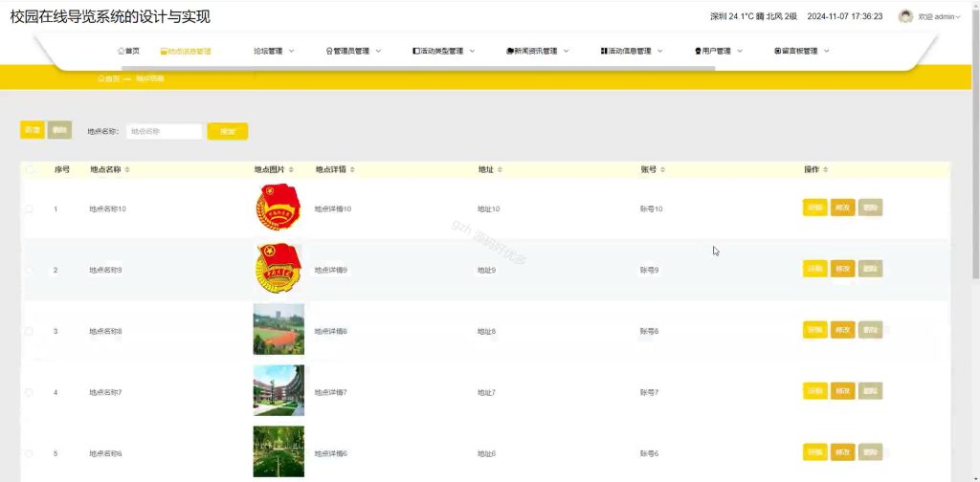Click 首页 in the yellow breadcrumb
The height and width of the screenshot is (482, 980).
click(109, 78)
